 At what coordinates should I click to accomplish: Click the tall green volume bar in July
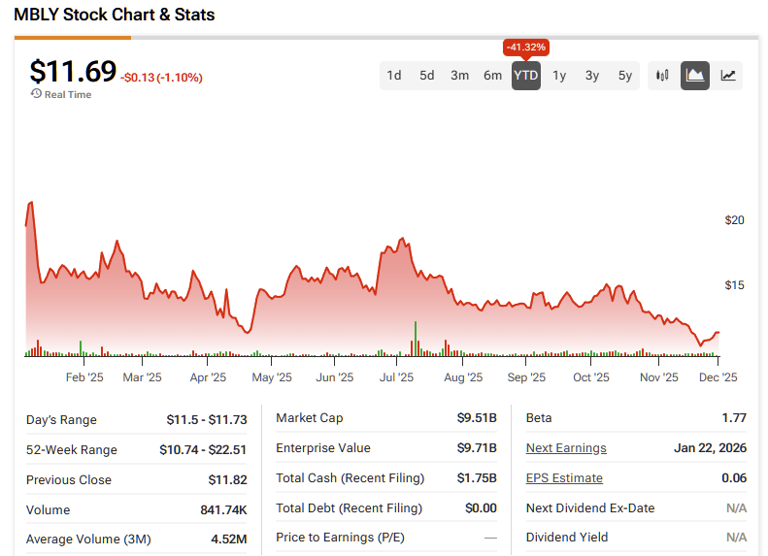click(x=414, y=340)
